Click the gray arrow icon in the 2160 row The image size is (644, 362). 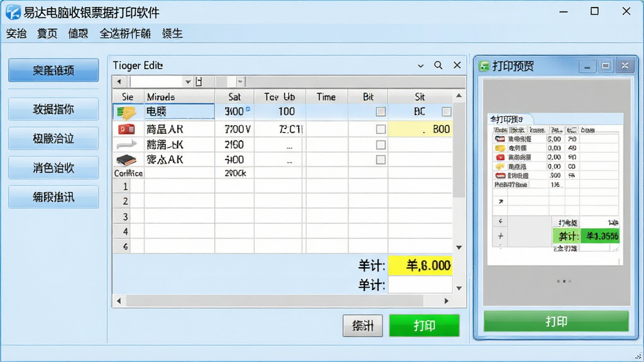[x=126, y=145]
